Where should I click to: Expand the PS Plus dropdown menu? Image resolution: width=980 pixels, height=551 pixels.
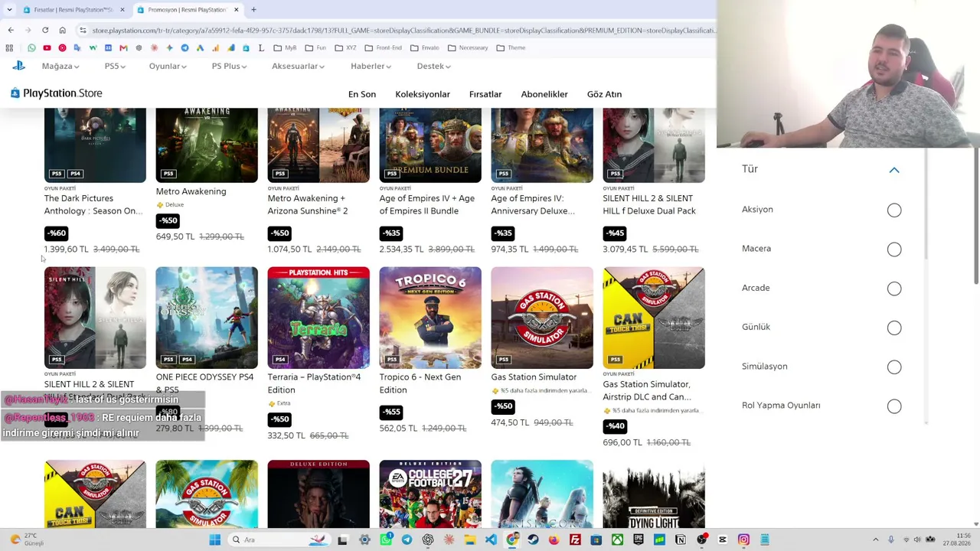229,66
